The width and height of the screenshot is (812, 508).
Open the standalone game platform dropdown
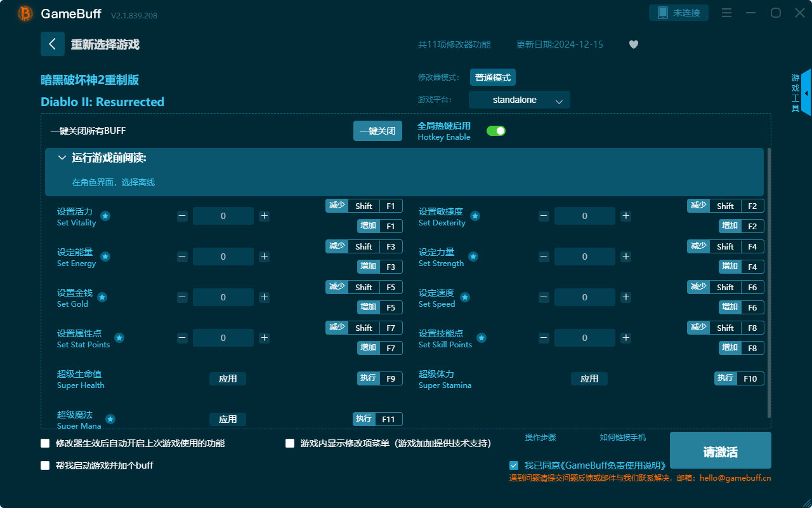click(520, 100)
